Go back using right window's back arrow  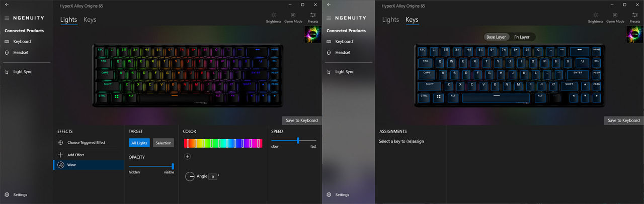pyautogui.click(x=329, y=5)
